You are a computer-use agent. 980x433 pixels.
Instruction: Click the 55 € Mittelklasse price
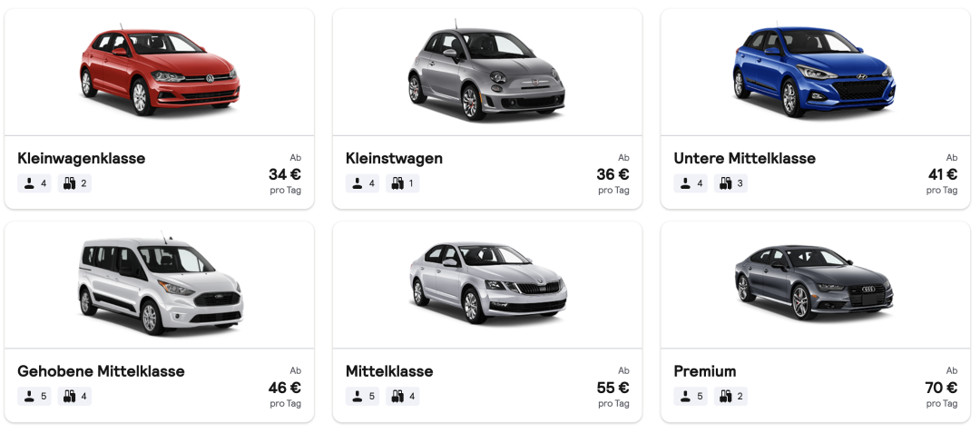point(612,388)
